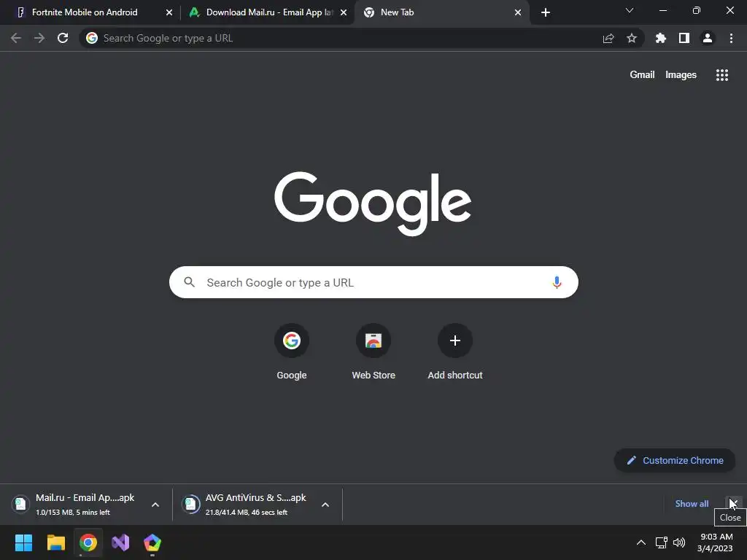The height and width of the screenshot is (560, 747).
Task: Open the Chrome profile avatar
Action: click(708, 38)
